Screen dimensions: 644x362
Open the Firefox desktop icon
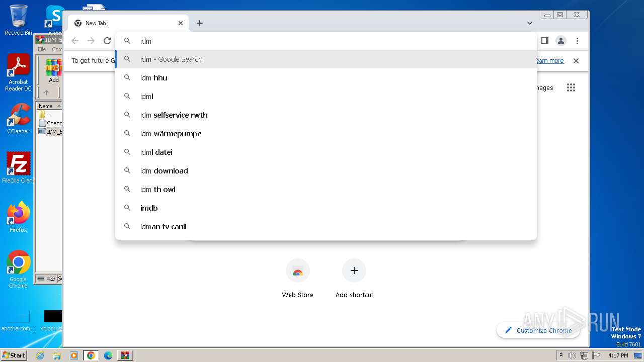click(x=18, y=217)
